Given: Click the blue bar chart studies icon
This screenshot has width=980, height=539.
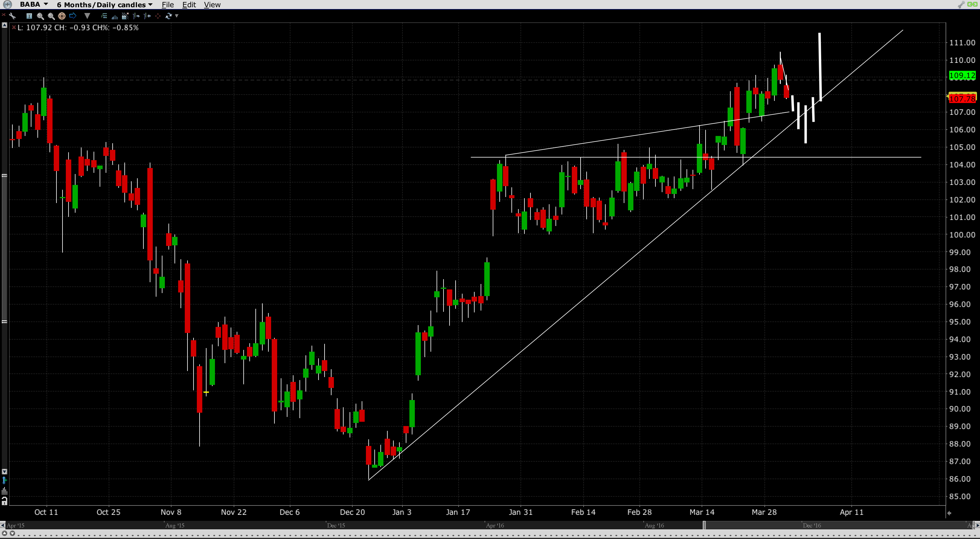Looking at the screenshot, I should (114, 16).
